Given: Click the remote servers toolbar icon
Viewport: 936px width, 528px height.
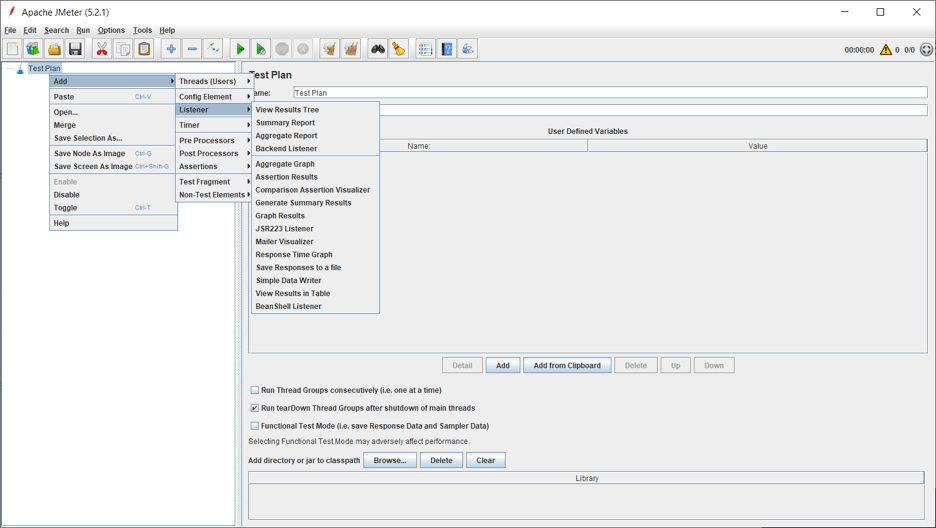Looking at the screenshot, I should pos(467,49).
